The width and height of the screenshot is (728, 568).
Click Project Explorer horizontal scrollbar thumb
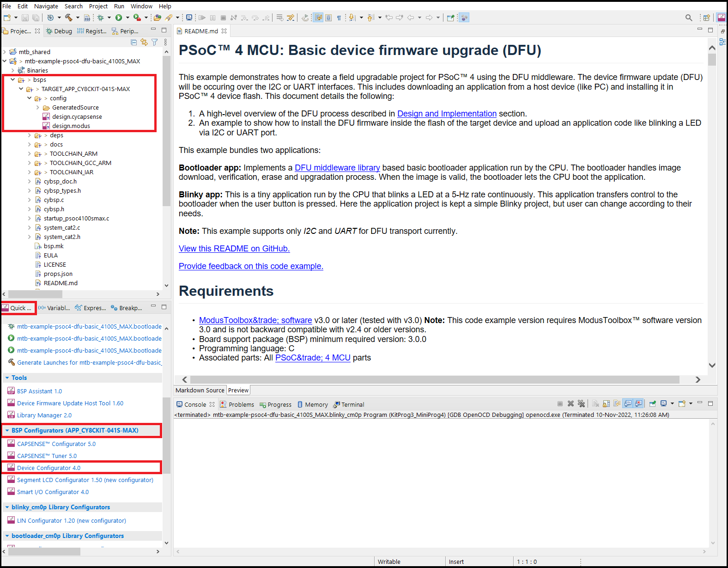click(35, 294)
